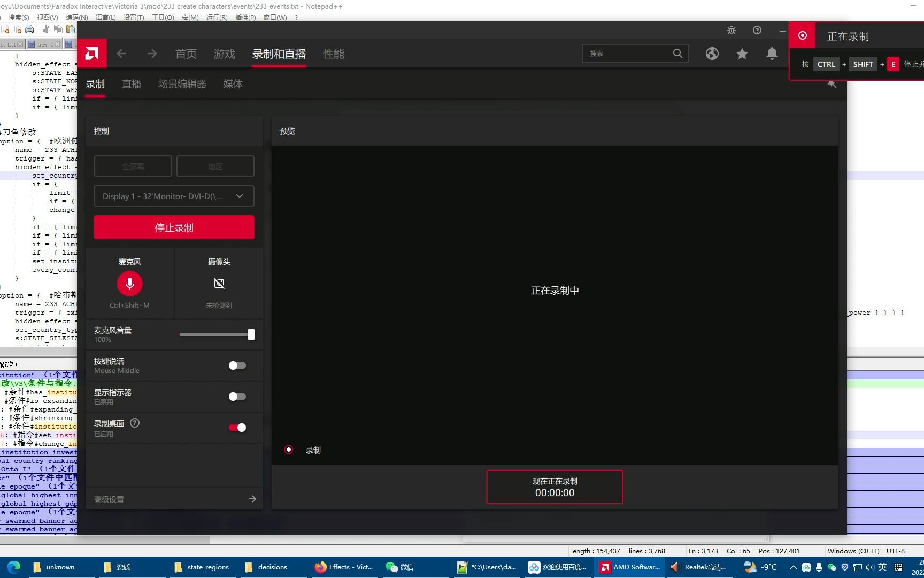The height and width of the screenshot is (578, 924).
Task: Click Notepad++ print toolbar icon
Action: tap(29, 29)
